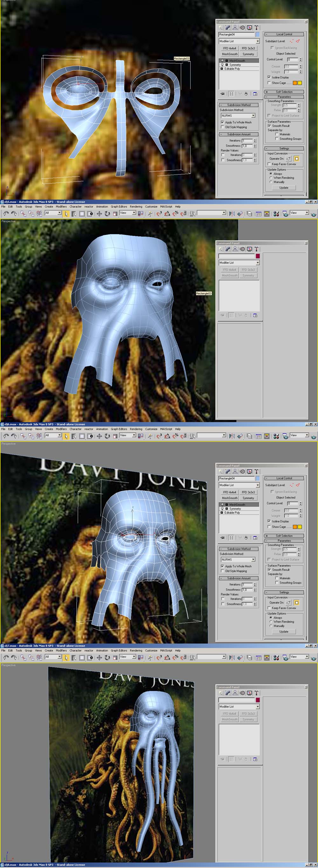Select Edge subobject level in dj6.max panel
Image resolution: width=318 pixels, height=868 pixels.
pyautogui.click(x=298, y=485)
